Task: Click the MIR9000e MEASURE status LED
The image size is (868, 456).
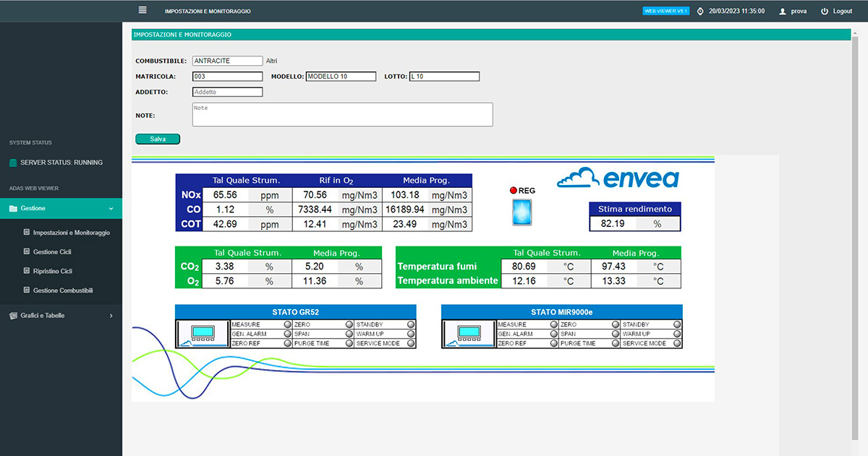Action: (553, 325)
